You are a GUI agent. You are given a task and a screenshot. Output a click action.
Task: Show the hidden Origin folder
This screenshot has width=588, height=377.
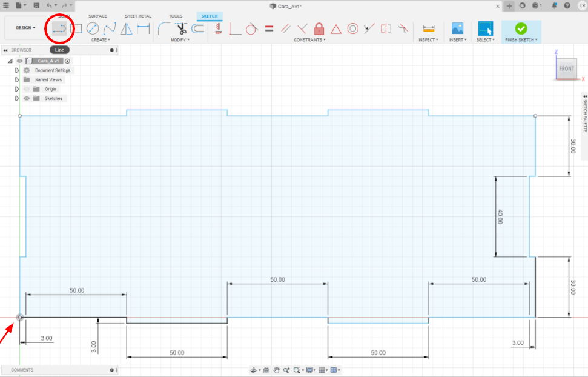coord(26,89)
